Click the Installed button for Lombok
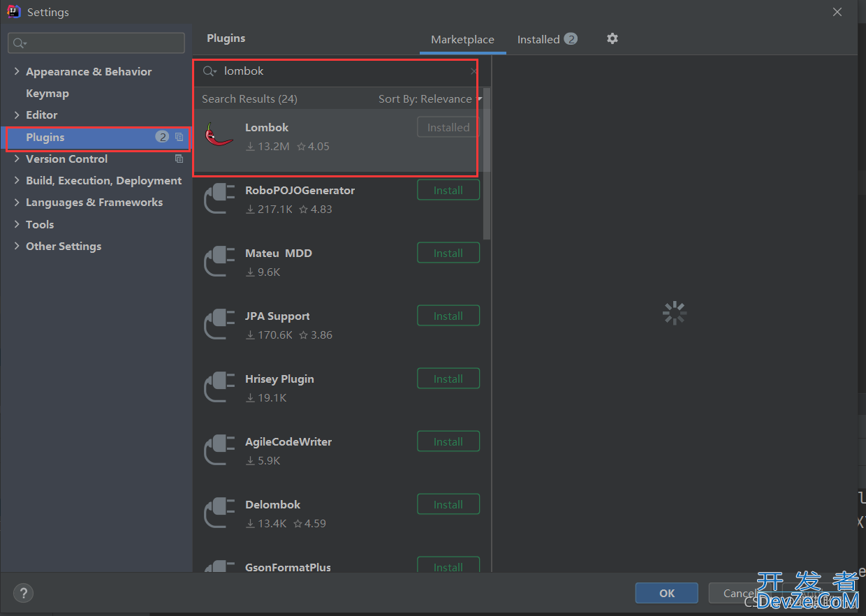The height and width of the screenshot is (616, 866). click(448, 127)
